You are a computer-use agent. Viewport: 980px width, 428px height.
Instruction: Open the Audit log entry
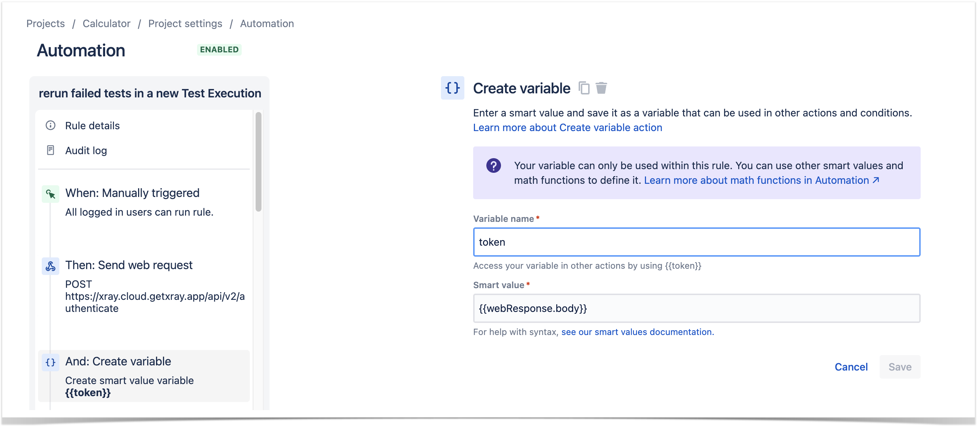coord(86,150)
